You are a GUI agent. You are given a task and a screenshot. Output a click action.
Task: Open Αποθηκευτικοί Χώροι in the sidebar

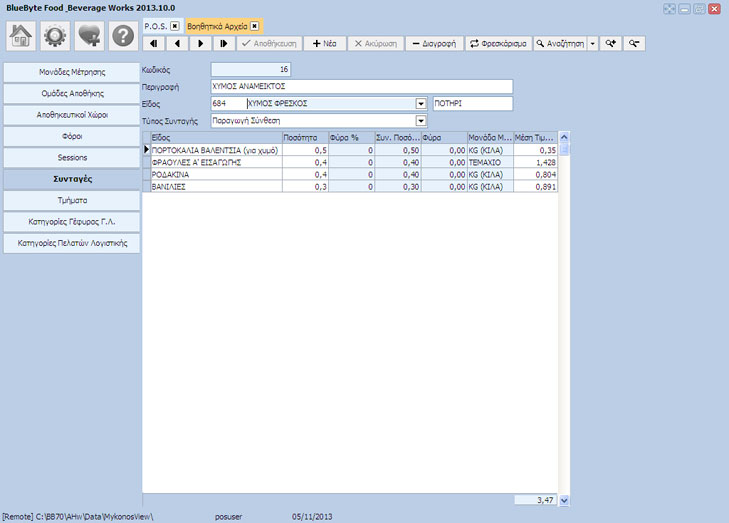coord(72,115)
